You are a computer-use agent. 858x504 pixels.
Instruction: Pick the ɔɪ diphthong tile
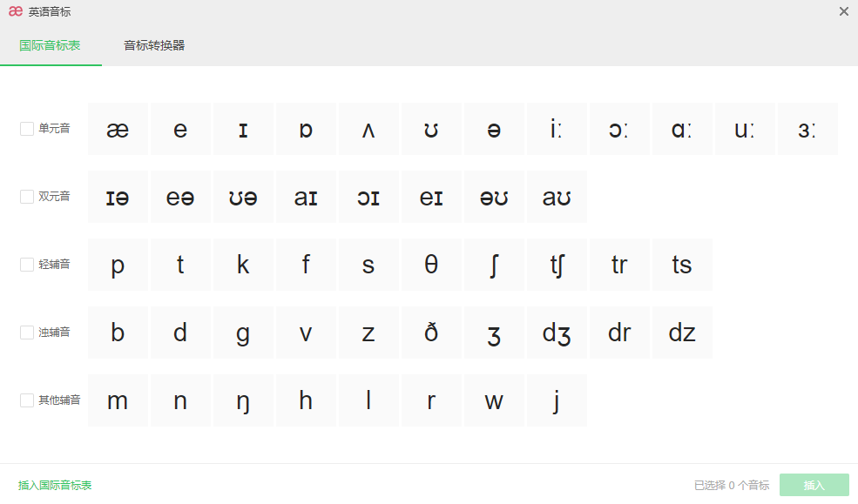pyautogui.click(x=368, y=197)
